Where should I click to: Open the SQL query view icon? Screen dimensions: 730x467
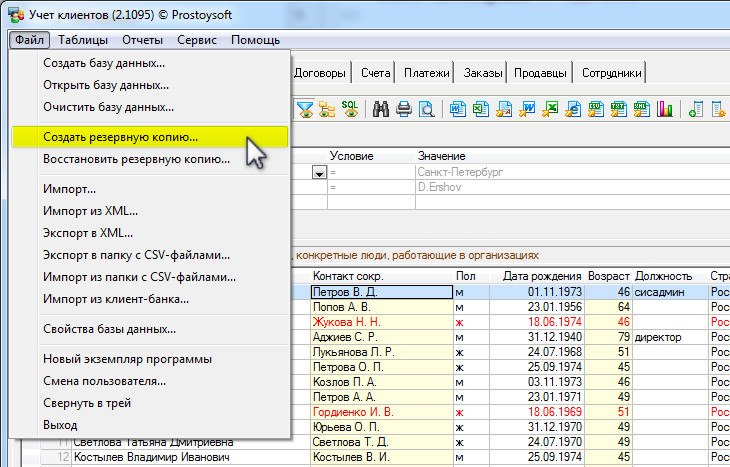(x=350, y=109)
